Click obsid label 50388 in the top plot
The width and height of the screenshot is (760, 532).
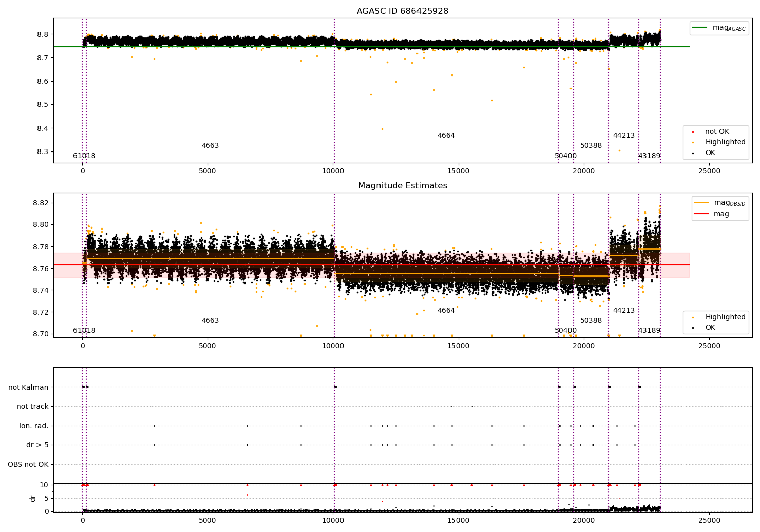coord(591,146)
